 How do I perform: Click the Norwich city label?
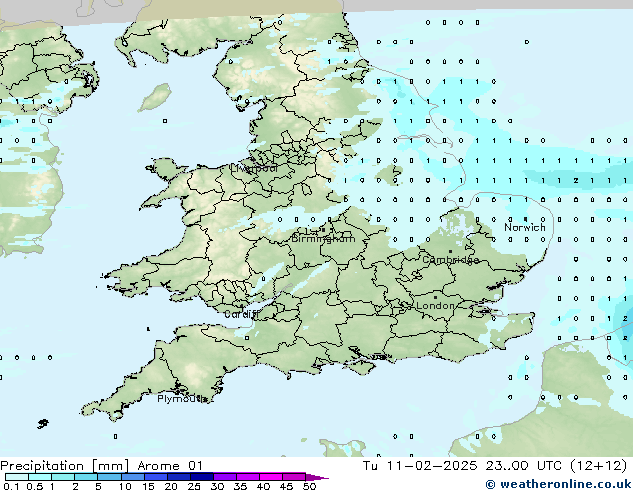525,227
